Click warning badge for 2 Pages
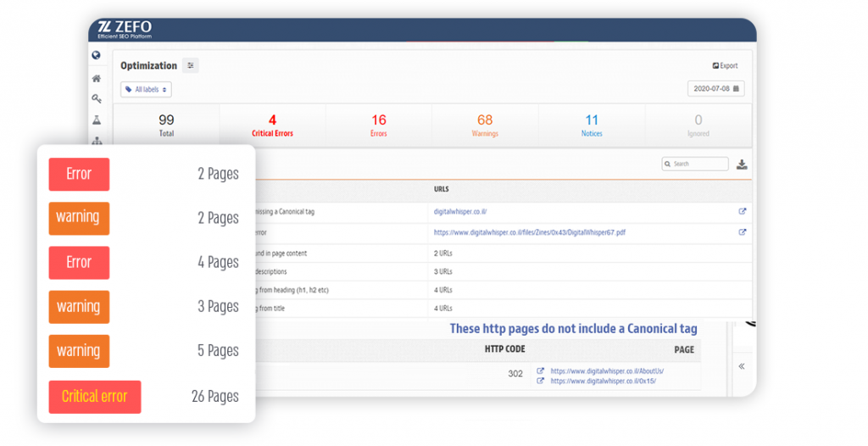The width and height of the screenshot is (868, 446). point(79,218)
